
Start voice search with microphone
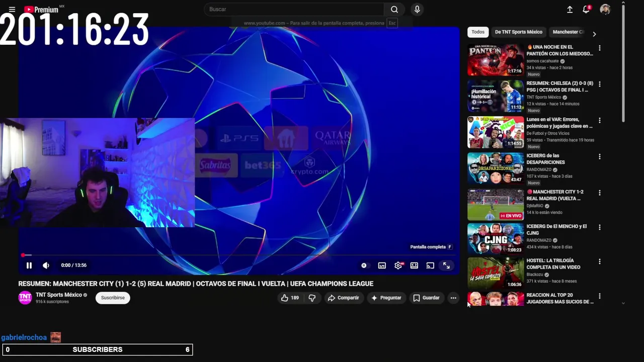417,10
